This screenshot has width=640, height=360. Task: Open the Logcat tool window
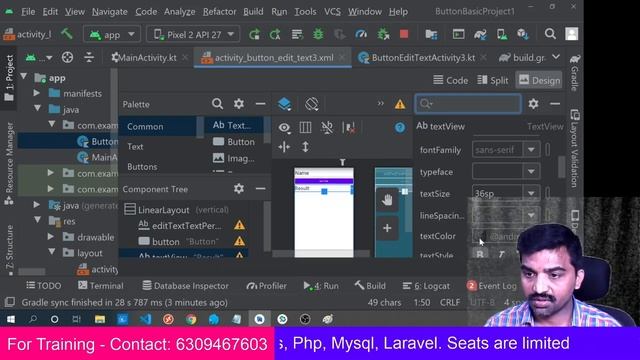pyautogui.click(x=426, y=286)
